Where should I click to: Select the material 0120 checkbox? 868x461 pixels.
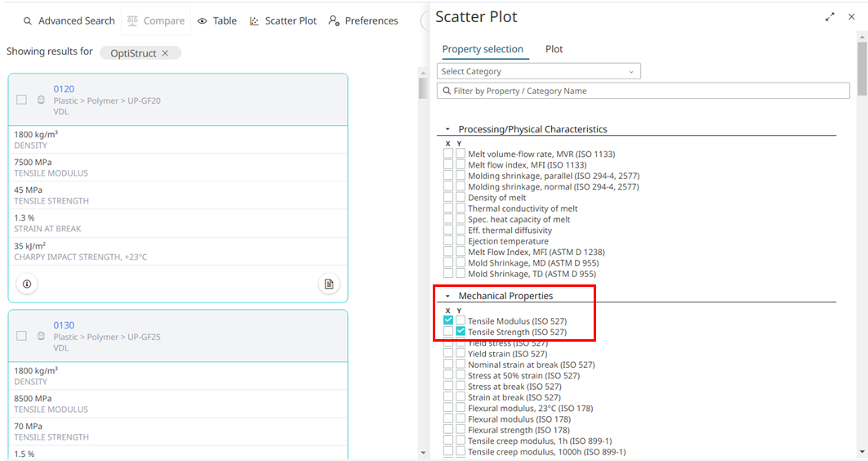click(22, 100)
